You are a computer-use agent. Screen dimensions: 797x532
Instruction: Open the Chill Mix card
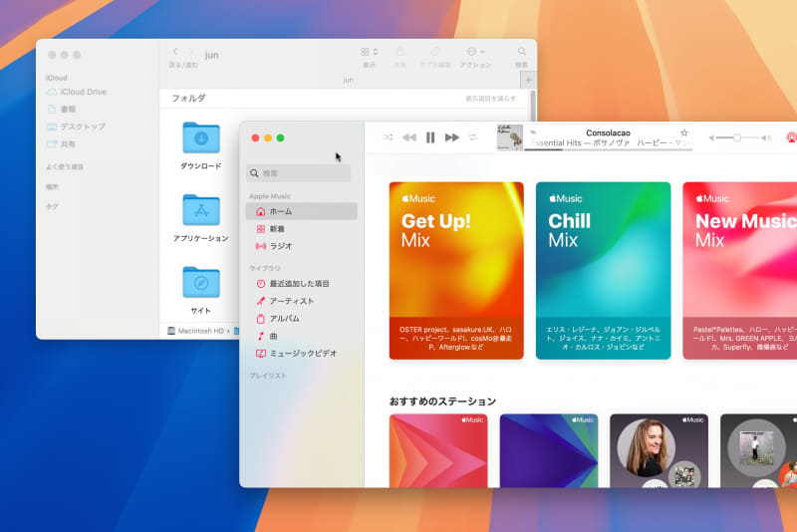[x=604, y=270]
